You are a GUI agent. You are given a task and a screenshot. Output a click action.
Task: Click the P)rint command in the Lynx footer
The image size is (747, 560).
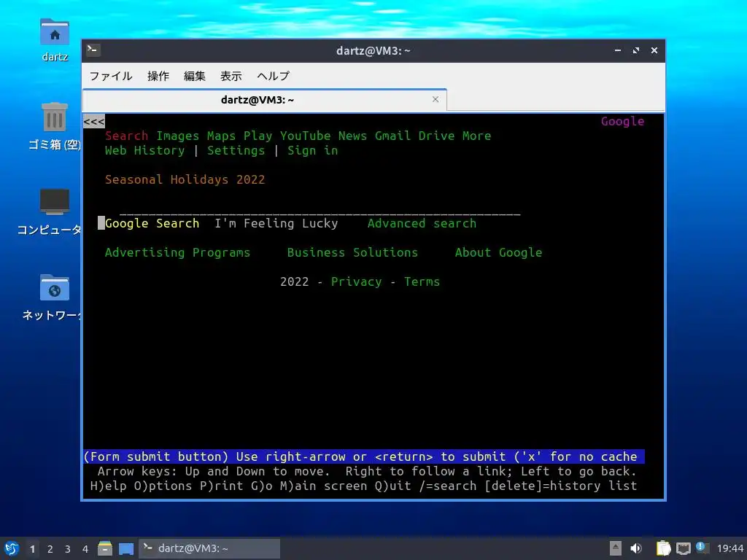[222, 486]
